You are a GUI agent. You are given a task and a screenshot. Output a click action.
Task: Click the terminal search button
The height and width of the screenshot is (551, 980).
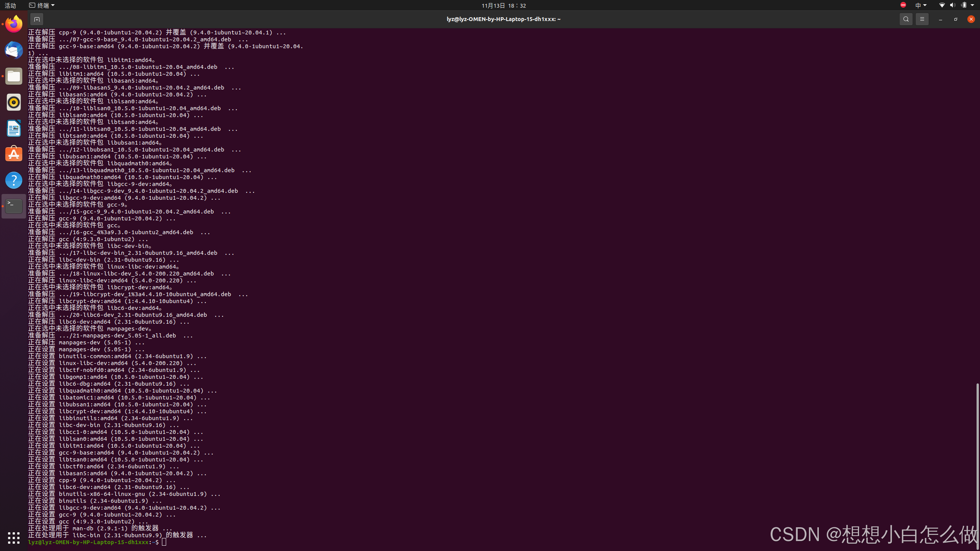pos(906,19)
